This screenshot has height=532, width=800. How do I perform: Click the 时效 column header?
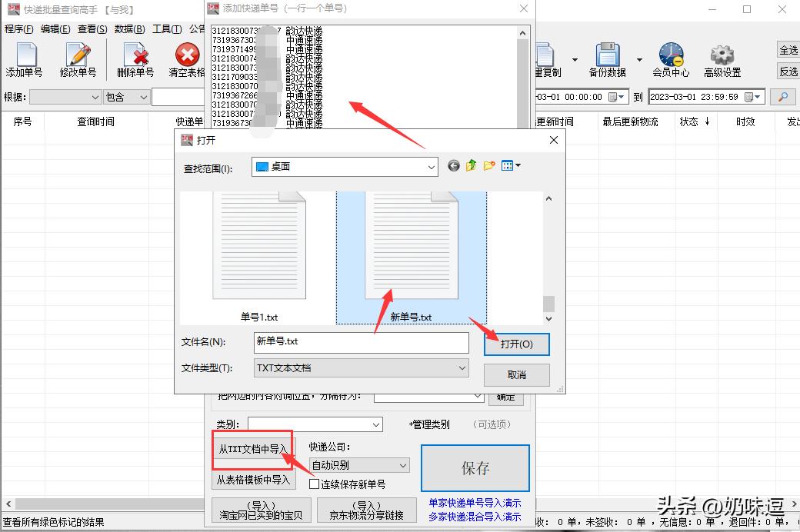click(745, 121)
